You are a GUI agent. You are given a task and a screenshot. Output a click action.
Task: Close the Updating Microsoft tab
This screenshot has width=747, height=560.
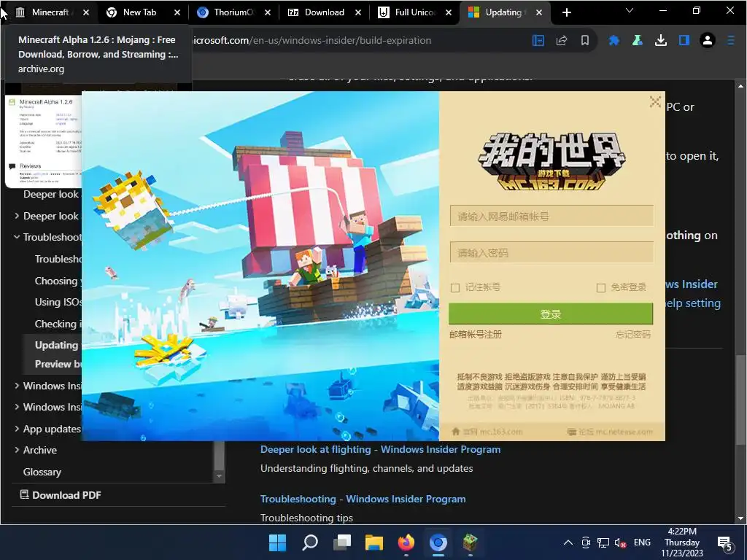[539, 12]
